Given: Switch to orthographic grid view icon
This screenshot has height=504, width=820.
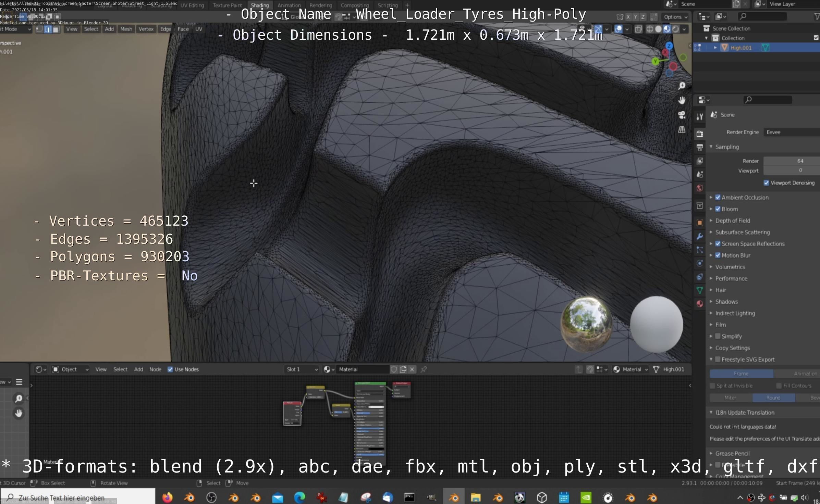Looking at the screenshot, I should point(682,130).
